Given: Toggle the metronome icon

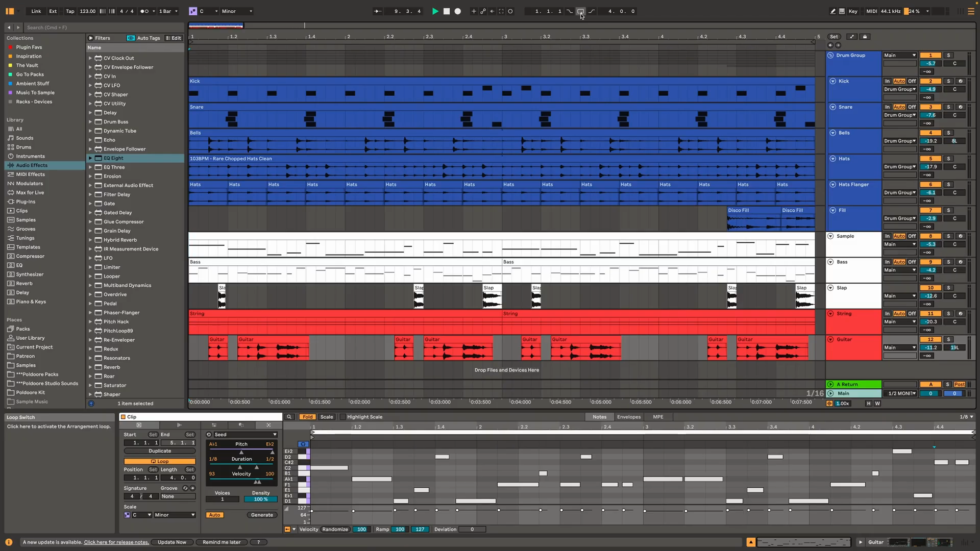Looking at the screenshot, I should pos(144,11).
